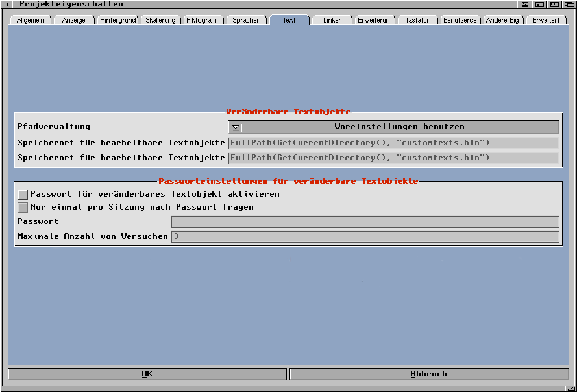Select the Linker tab
This screenshot has height=392, width=577.
(x=332, y=20)
